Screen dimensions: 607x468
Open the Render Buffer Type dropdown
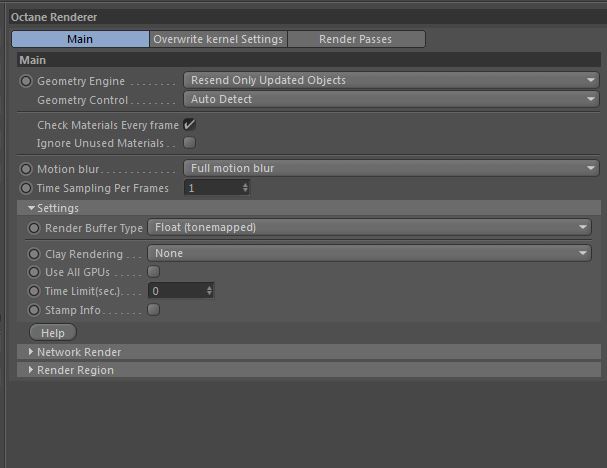[370, 227]
